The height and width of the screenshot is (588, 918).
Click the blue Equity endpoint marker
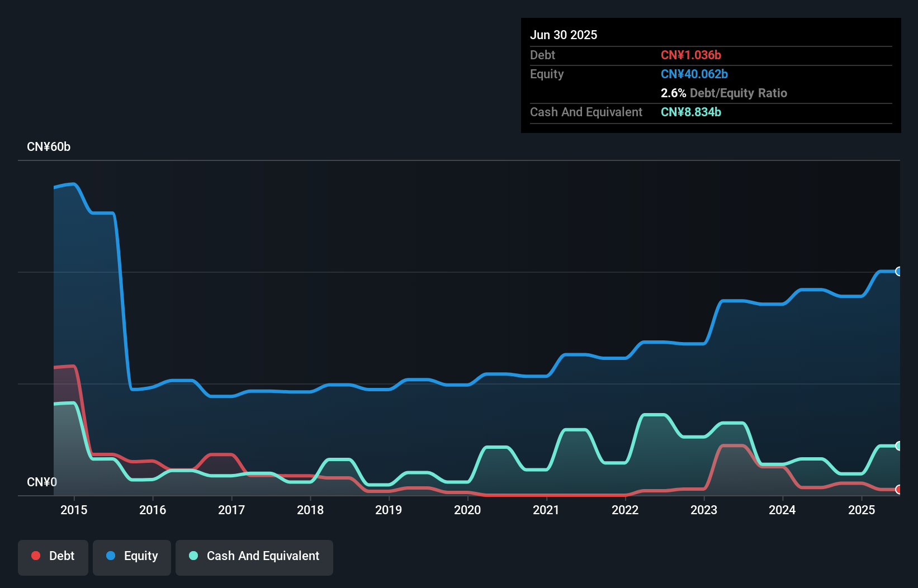tap(898, 272)
